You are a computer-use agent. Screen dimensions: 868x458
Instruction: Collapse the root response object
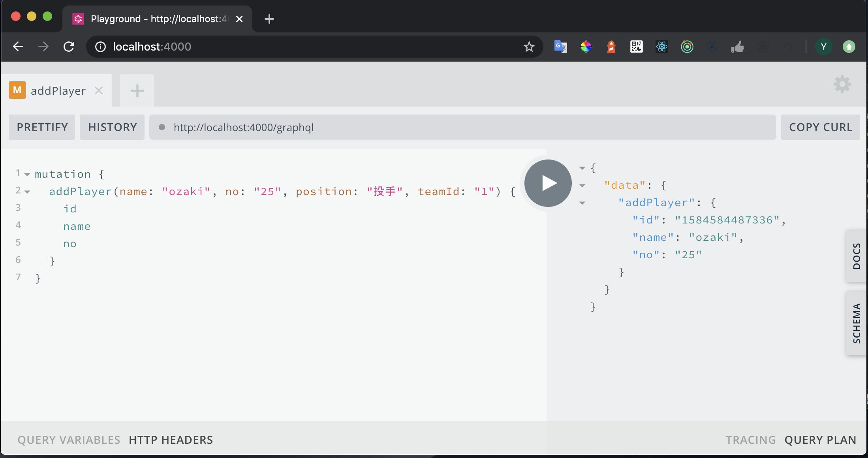(x=582, y=168)
